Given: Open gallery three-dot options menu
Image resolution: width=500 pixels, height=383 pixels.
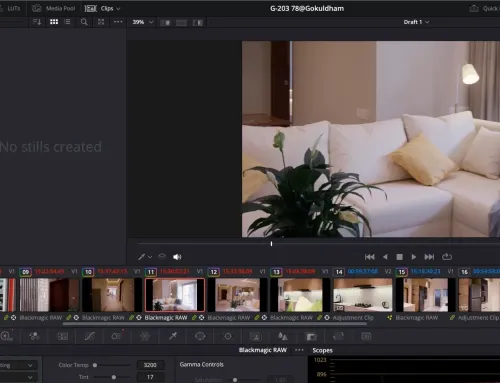Looking at the screenshot, I should (x=118, y=22).
